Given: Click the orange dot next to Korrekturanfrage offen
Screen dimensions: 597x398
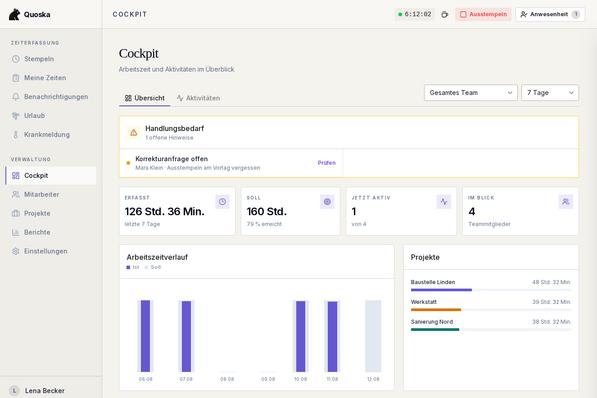Looking at the screenshot, I should (x=128, y=163).
